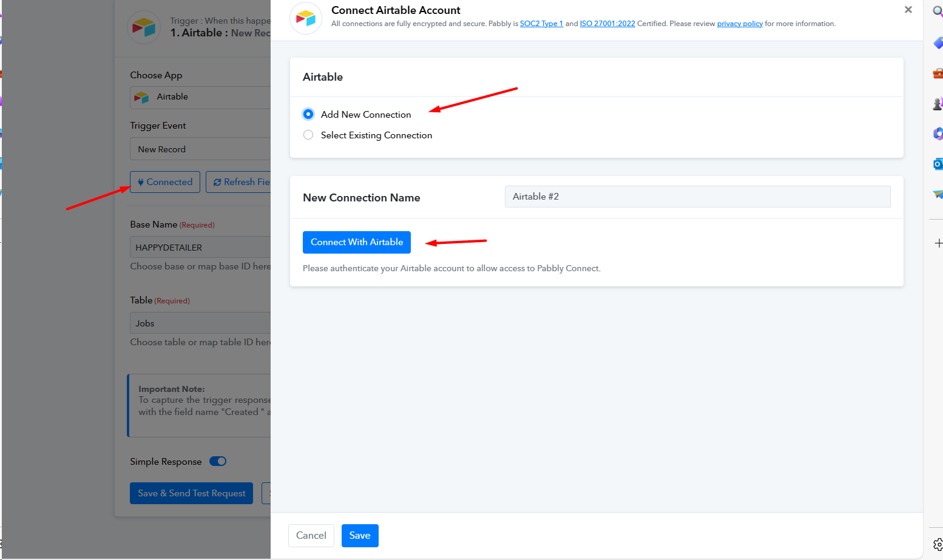Screen dimensions: 943x560
Task: Select the Select Existing Connection radio button
Action: pyautogui.click(x=308, y=135)
